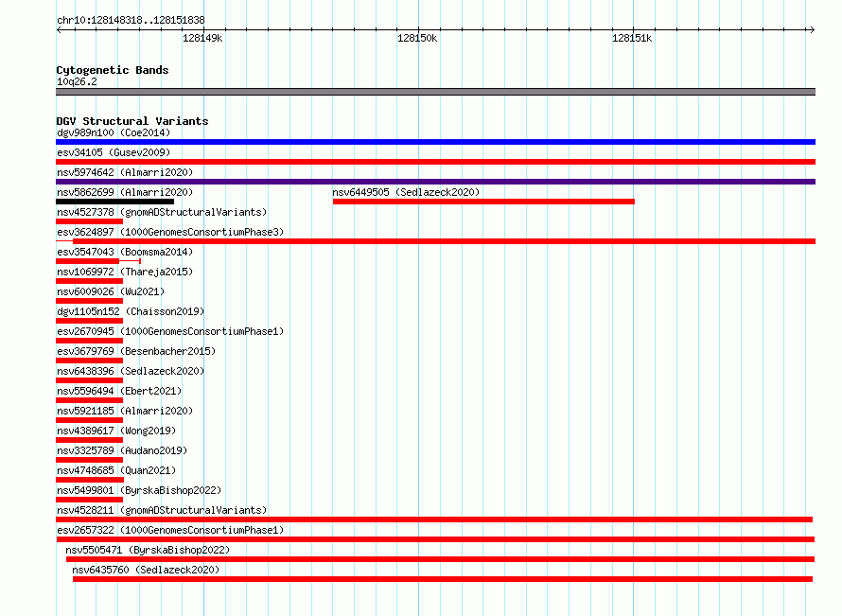Open nsv5596494 (Ebert2021) variant label

[119, 391]
